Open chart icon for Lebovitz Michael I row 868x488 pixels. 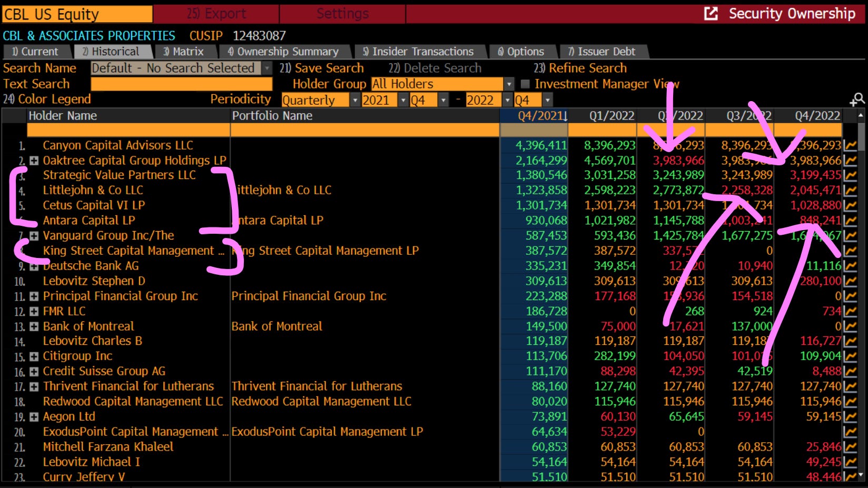pyautogui.click(x=850, y=462)
